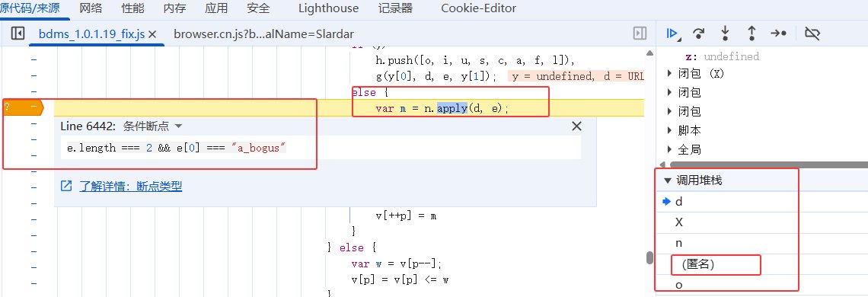Close the conditional breakpoint editor
This screenshot has width=868, height=297.
(x=576, y=126)
